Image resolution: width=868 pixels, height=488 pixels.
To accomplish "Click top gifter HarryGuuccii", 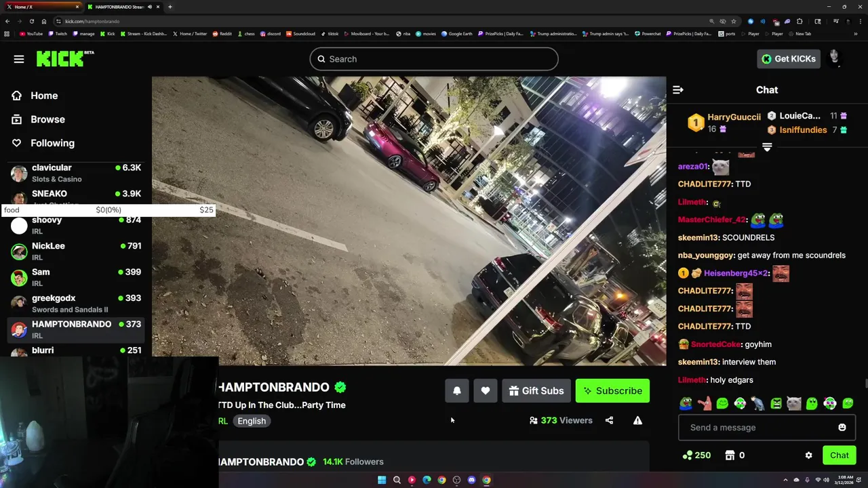I will pos(734,117).
